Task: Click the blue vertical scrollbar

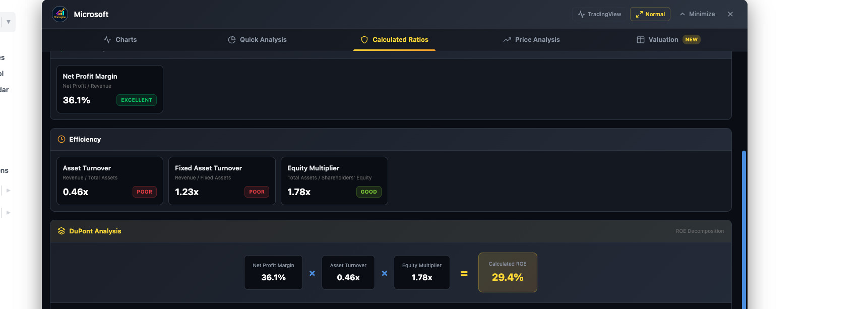Action: [744, 227]
